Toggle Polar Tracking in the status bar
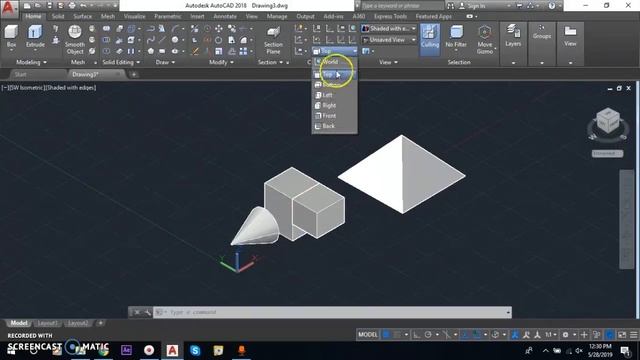Screen dimensions: 640x360 [428, 335]
